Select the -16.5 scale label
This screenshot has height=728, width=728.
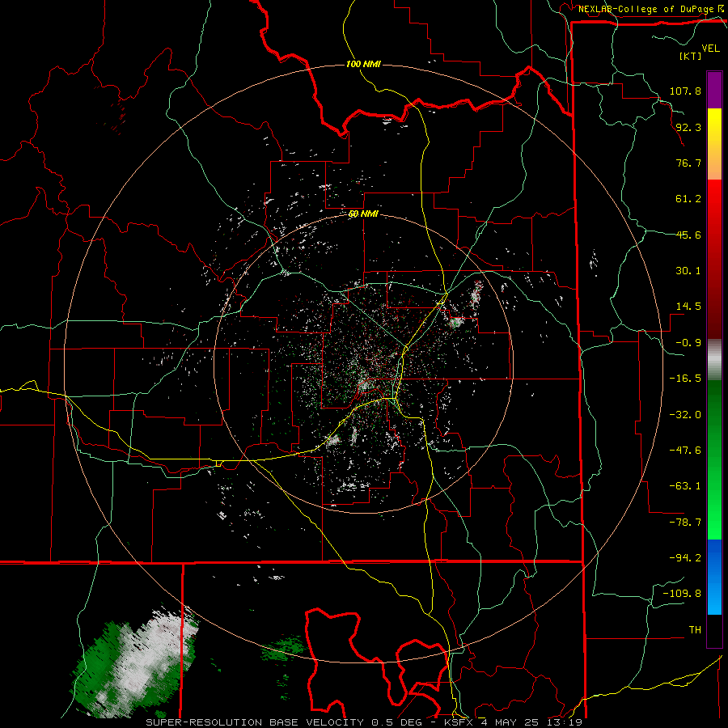[685, 379]
